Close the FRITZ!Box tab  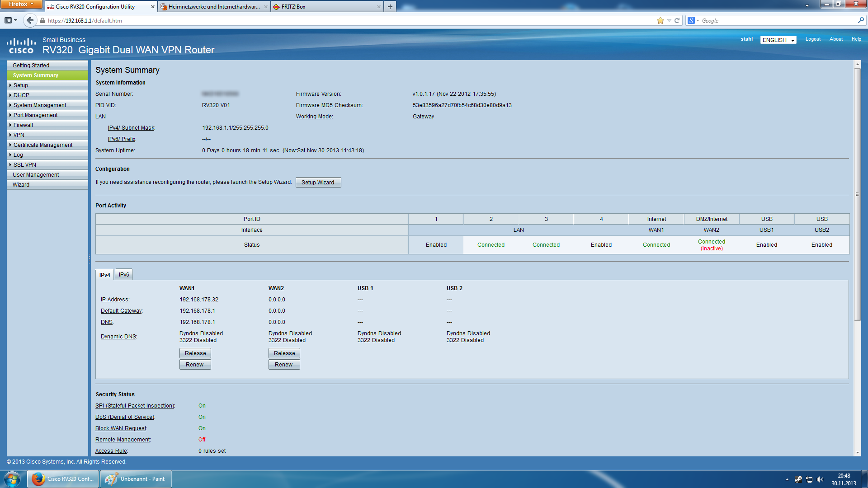[x=378, y=7]
